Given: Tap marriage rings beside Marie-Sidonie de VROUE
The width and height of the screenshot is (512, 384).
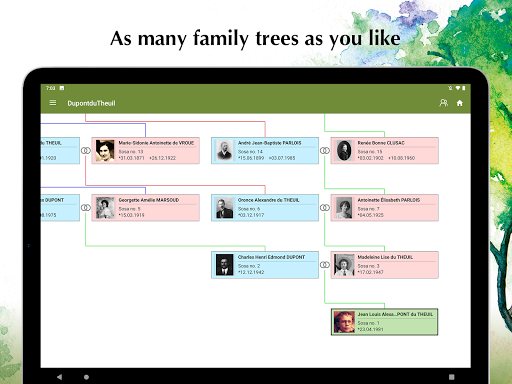Looking at the screenshot, I should coord(86,150).
